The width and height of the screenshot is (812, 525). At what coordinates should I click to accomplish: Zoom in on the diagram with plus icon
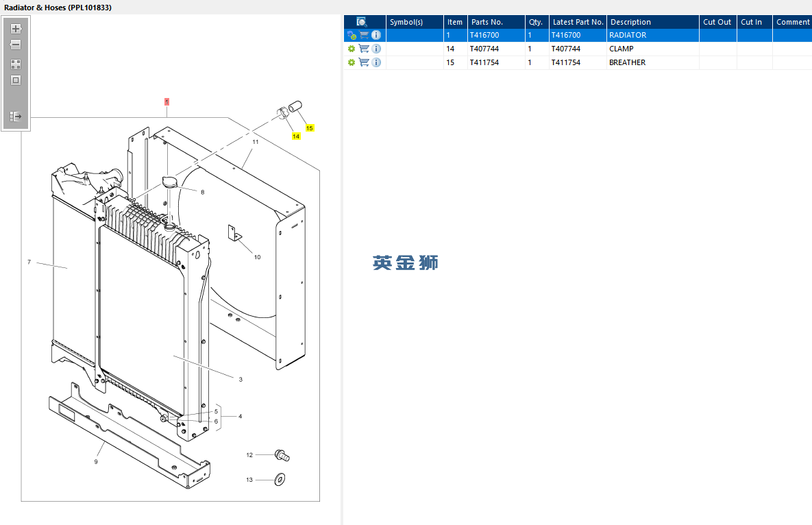[x=16, y=29]
